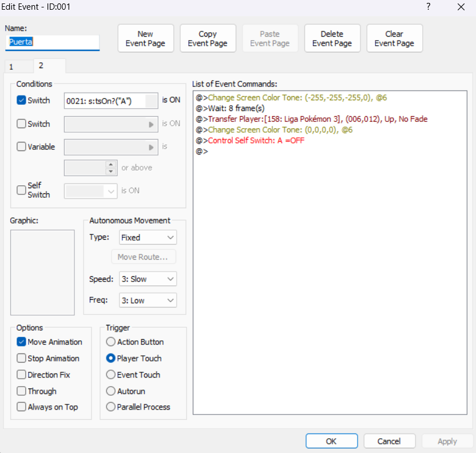Screen dimensions: 476x453
Task: Check the Through option
Action: point(22,391)
